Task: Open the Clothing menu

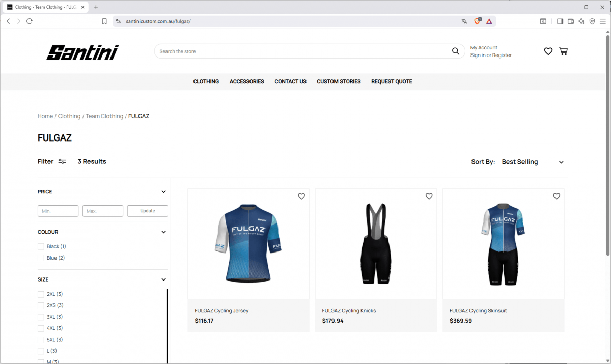Action: [x=206, y=81]
